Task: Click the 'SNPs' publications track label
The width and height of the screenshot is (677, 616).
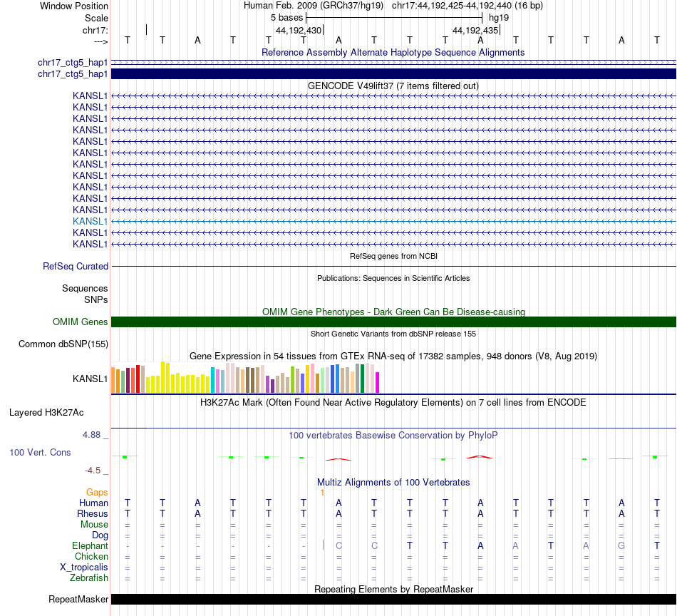Action: pos(96,299)
